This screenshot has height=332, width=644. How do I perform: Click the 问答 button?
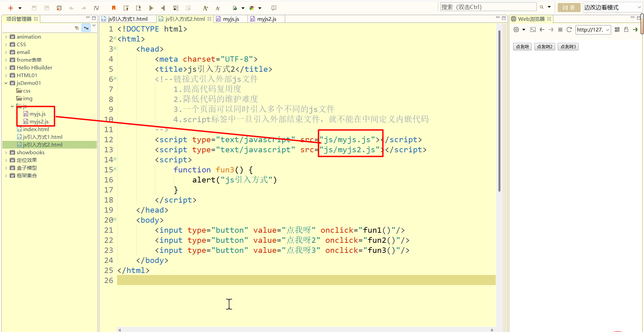569,7
